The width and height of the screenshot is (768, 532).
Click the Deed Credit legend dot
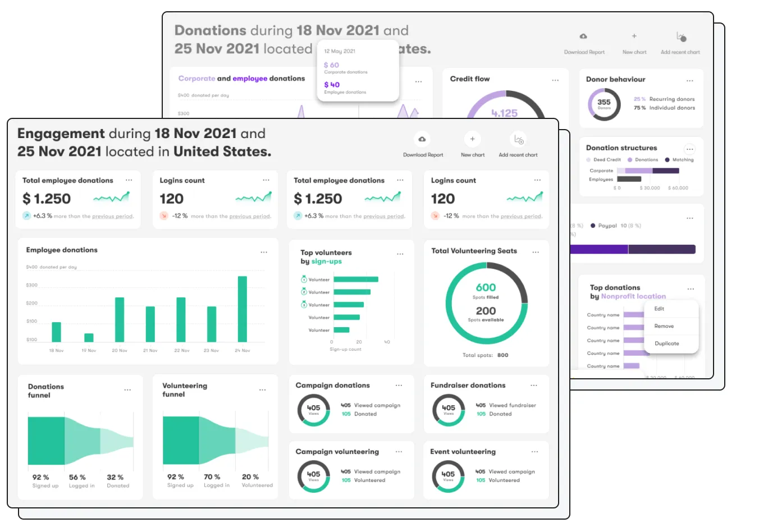click(588, 160)
